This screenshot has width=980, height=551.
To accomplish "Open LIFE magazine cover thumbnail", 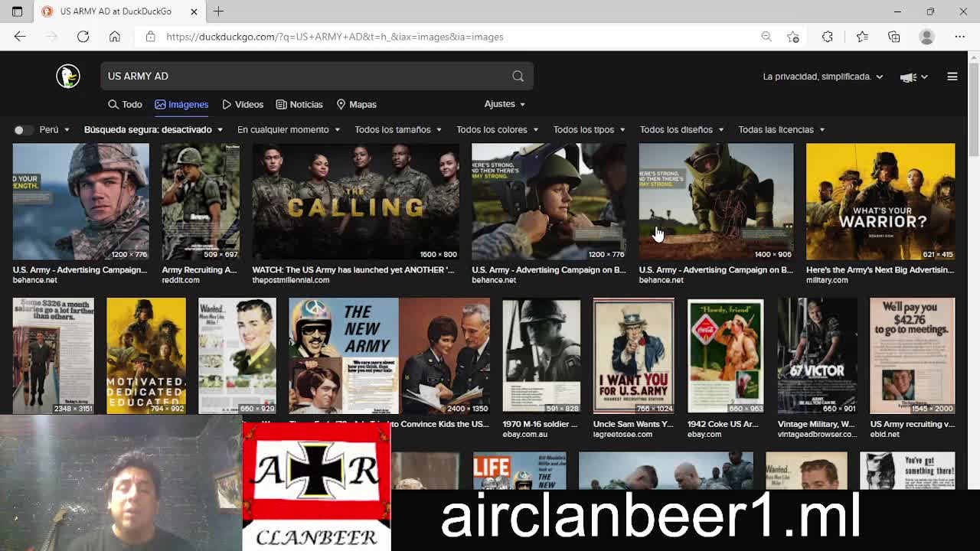I will (520, 471).
